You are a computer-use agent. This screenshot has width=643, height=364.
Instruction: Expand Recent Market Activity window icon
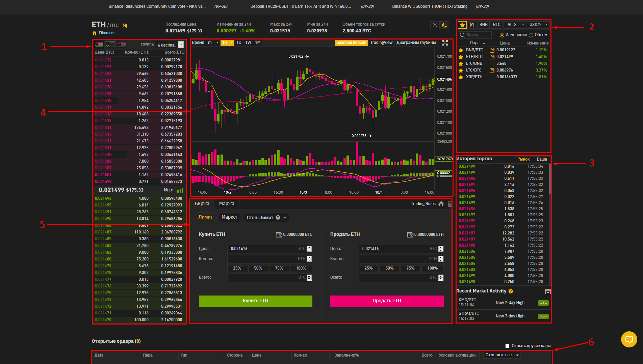[548, 291]
